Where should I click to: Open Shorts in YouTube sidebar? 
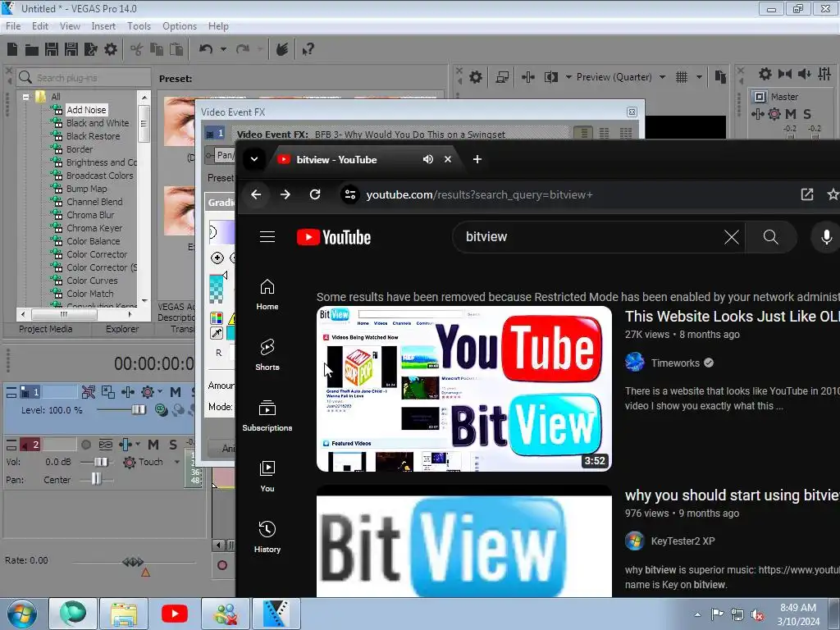267,354
